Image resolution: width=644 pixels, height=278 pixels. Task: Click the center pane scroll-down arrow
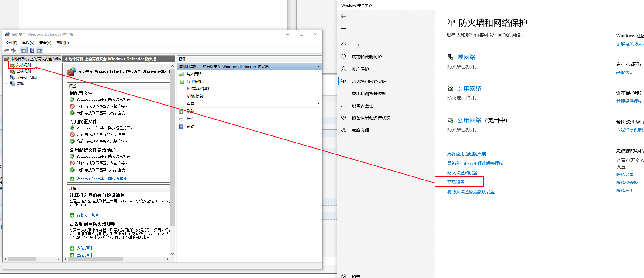click(x=173, y=254)
